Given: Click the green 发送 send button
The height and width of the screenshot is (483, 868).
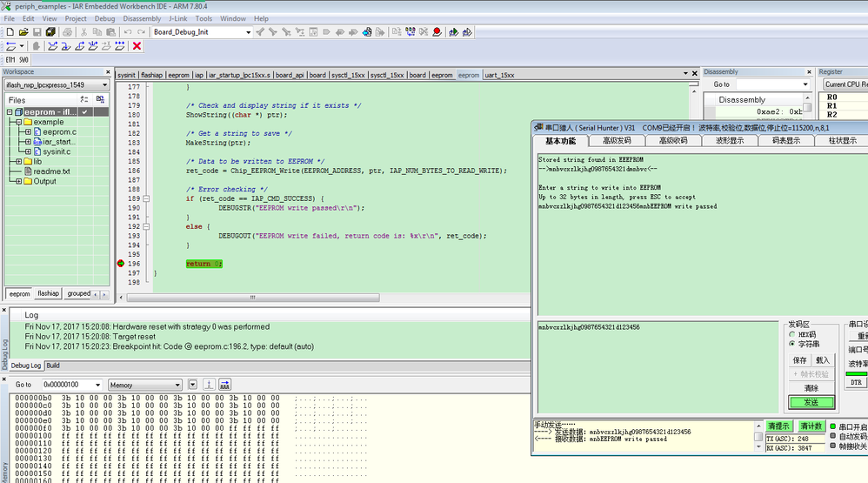Looking at the screenshot, I should (811, 402).
